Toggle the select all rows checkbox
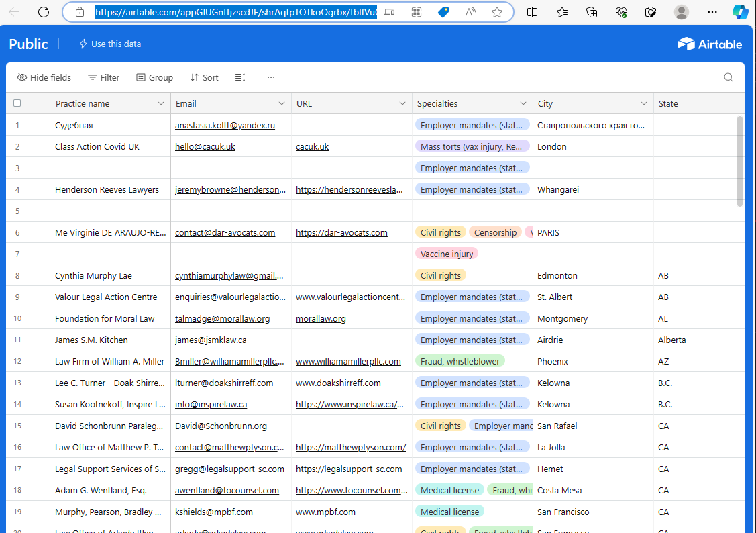Viewport: 756px width, 533px height. click(x=17, y=103)
